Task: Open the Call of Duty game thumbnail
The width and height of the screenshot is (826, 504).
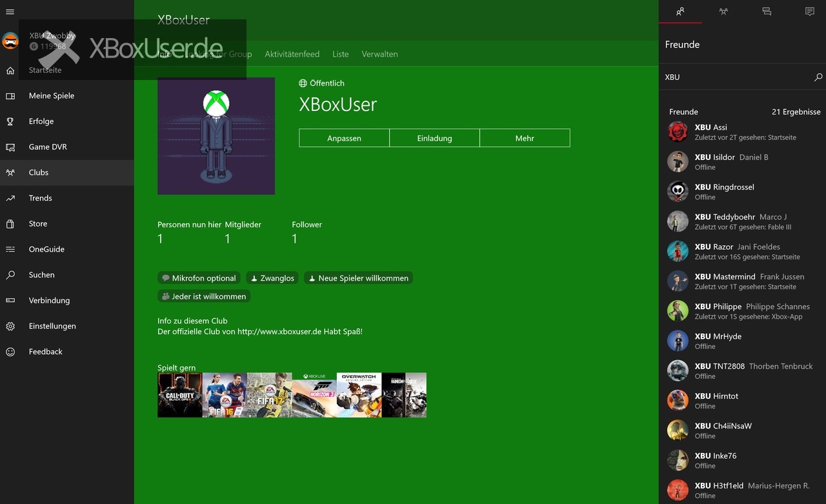Action: click(x=180, y=395)
